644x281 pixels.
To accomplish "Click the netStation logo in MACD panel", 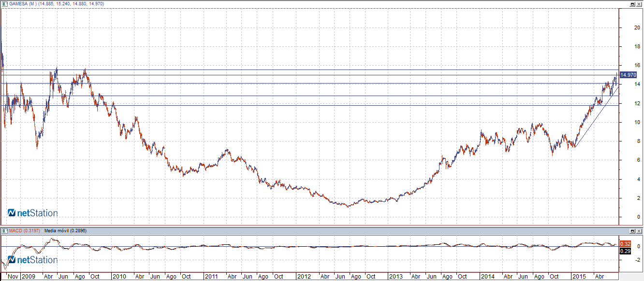I will [x=32, y=260].
